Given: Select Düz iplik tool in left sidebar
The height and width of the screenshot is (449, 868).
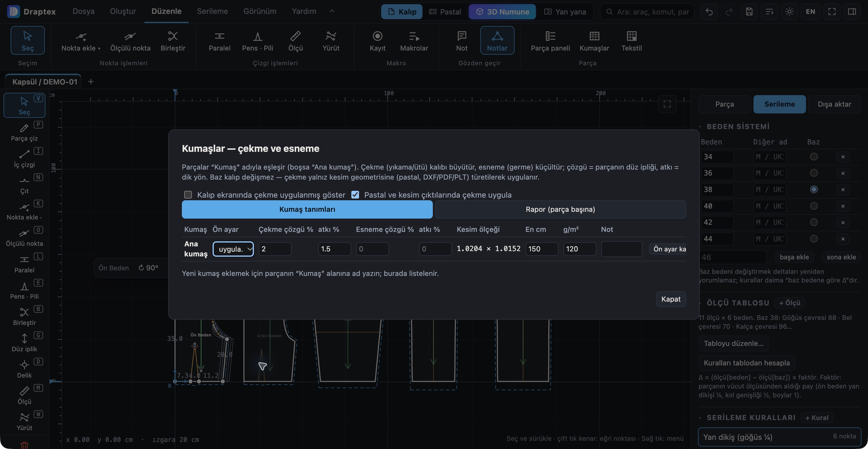Looking at the screenshot, I should pyautogui.click(x=24, y=342).
